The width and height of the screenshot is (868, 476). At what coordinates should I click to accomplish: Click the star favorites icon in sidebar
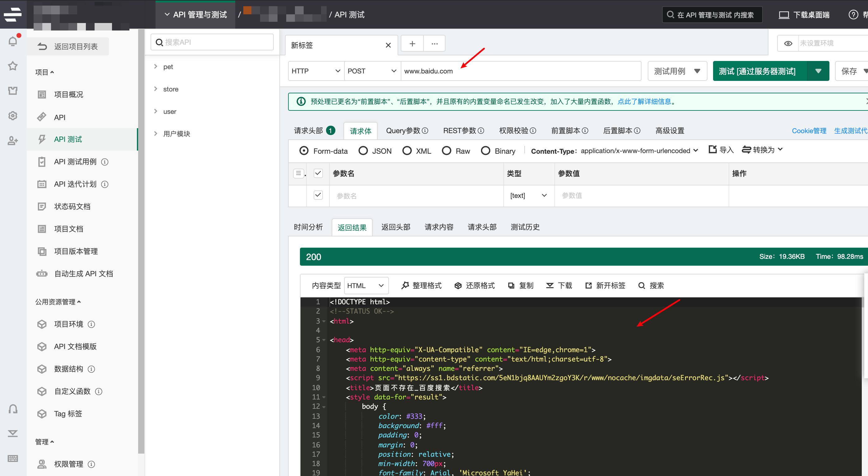13,66
